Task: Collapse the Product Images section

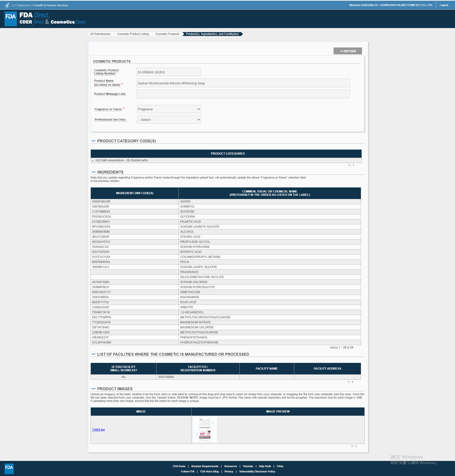Action: (93, 389)
